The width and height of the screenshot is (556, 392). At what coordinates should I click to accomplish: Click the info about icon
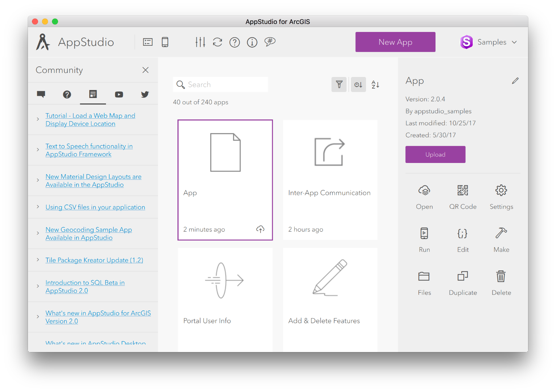[x=252, y=42]
